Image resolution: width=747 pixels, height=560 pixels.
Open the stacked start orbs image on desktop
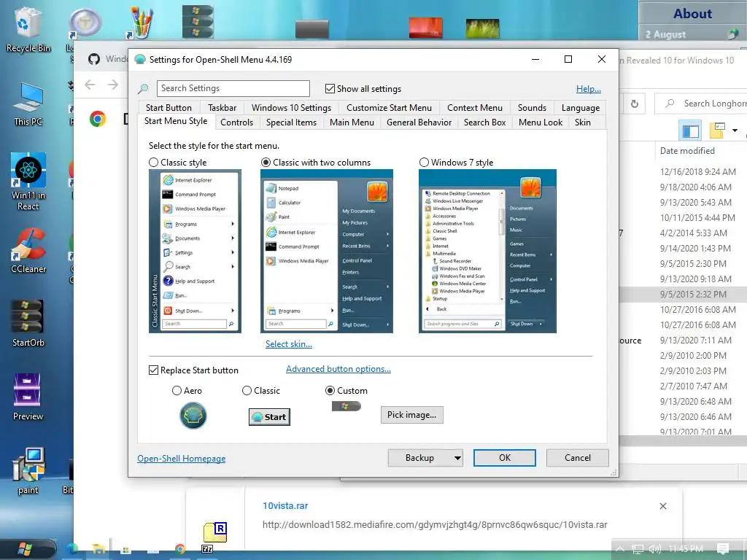198,21
